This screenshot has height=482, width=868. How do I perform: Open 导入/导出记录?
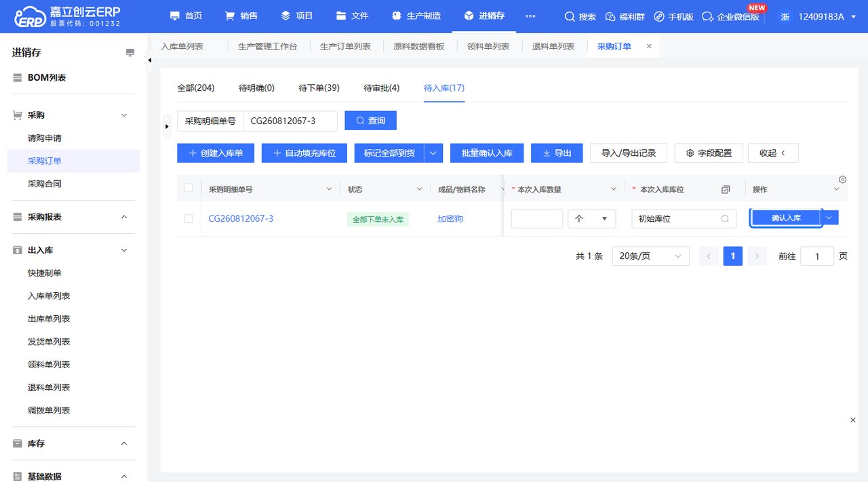click(629, 153)
